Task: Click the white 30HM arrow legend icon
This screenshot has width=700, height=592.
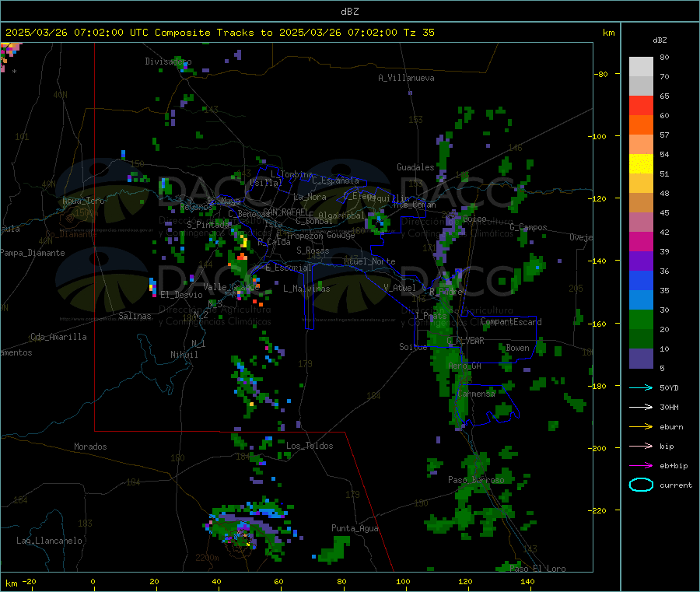Action: 641,407
